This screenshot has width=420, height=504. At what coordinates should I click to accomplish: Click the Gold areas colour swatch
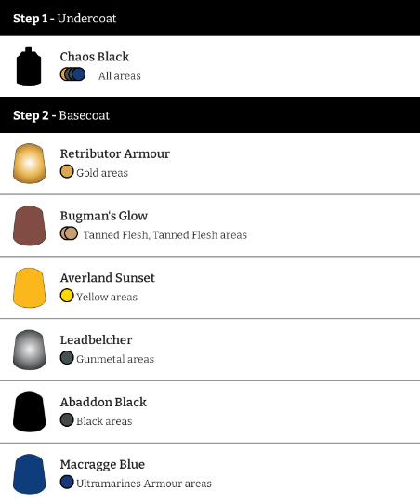pos(67,171)
